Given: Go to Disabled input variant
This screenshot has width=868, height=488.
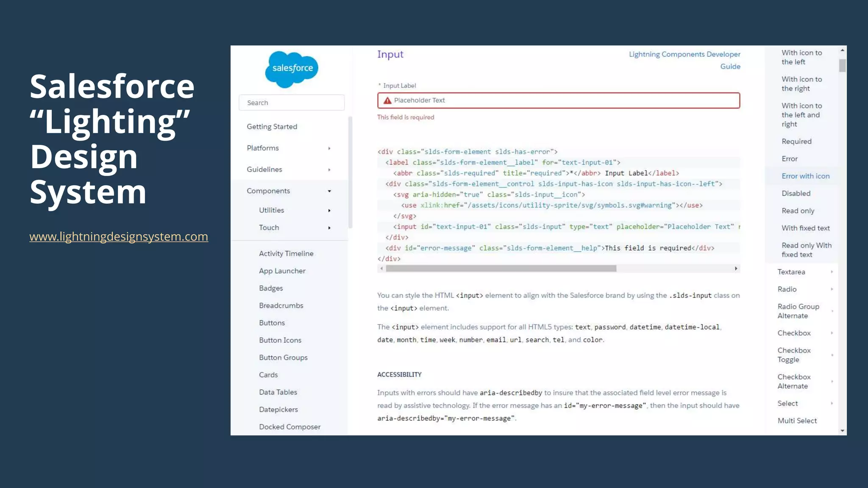Looking at the screenshot, I should 796,194.
